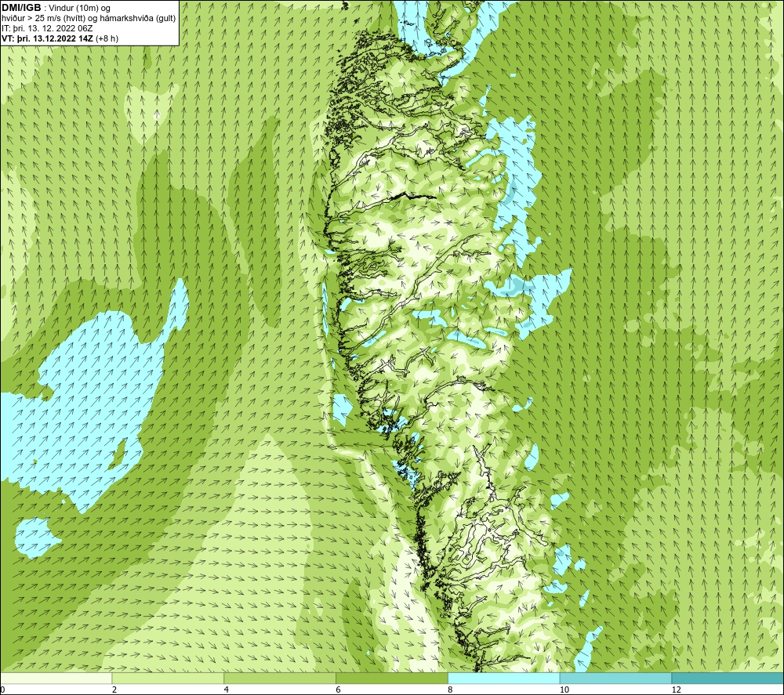
Task: Click the 'IT: þri. 13. 12. 2022 06Z' line
Action: [47, 28]
